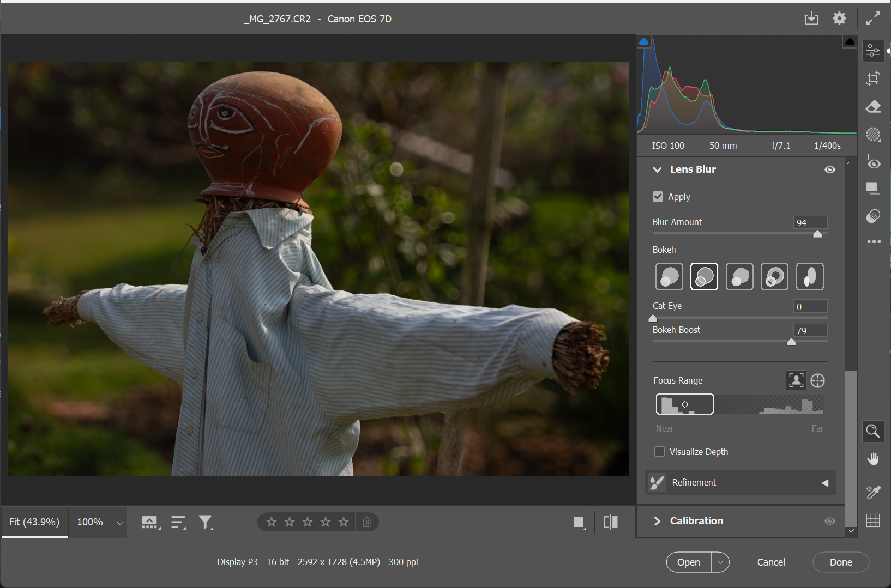Open the Red Eye removal tool
This screenshot has width=891, height=588.
pyautogui.click(x=873, y=162)
